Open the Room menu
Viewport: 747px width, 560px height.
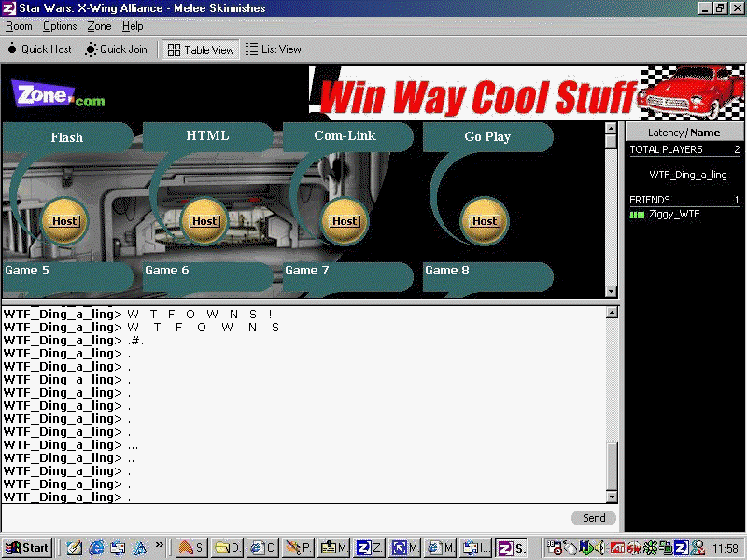tap(19, 26)
